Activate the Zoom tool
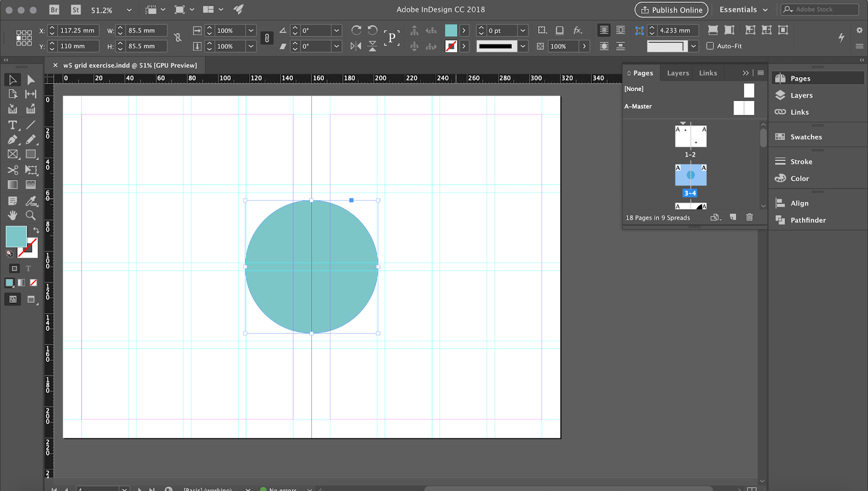Image resolution: width=868 pixels, height=491 pixels. [x=31, y=215]
